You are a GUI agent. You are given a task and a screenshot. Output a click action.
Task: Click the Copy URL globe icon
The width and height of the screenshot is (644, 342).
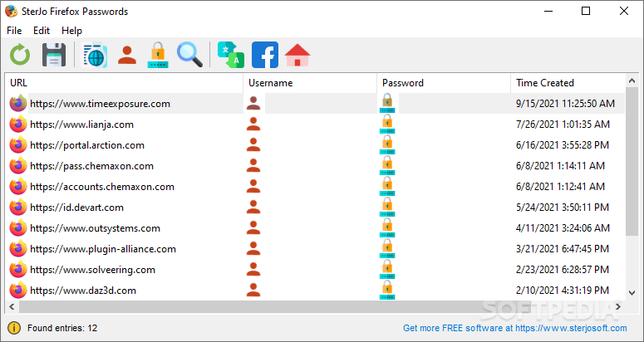[x=95, y=55]
